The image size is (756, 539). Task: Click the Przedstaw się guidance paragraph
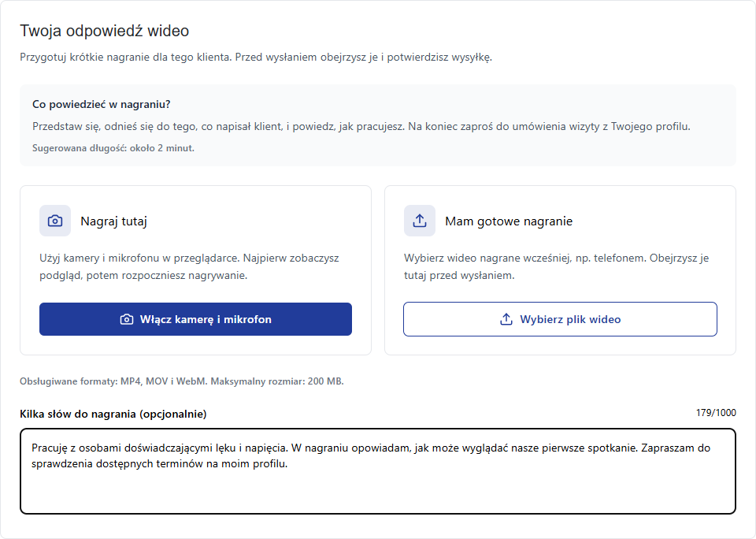coord(361,126)
